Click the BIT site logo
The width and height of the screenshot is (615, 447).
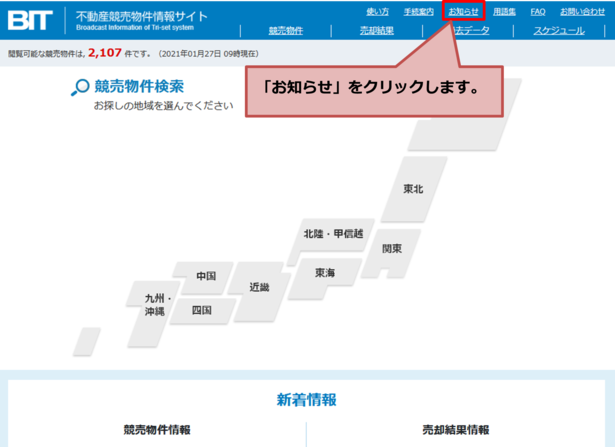point(32,18)
